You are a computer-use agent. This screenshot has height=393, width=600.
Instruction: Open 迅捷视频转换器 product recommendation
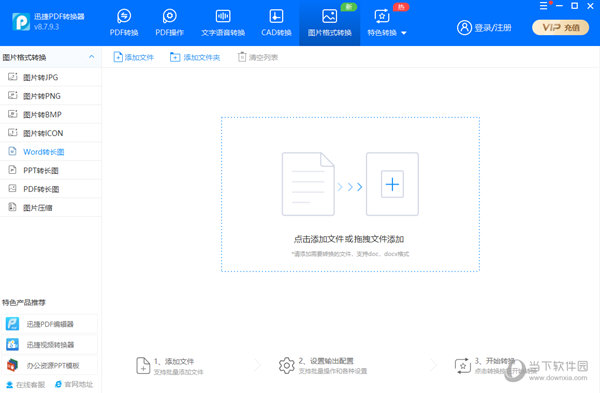(49, 345)
